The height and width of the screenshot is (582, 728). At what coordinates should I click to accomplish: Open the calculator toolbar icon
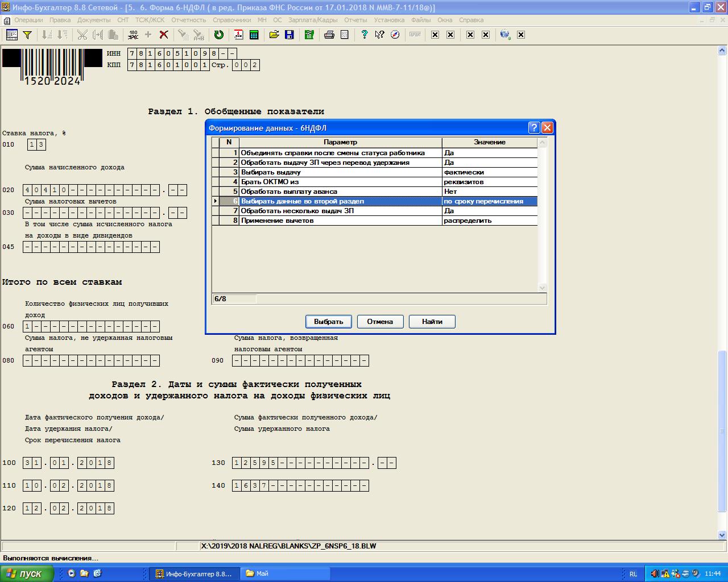pyautogui.click(x=254, y=35)
